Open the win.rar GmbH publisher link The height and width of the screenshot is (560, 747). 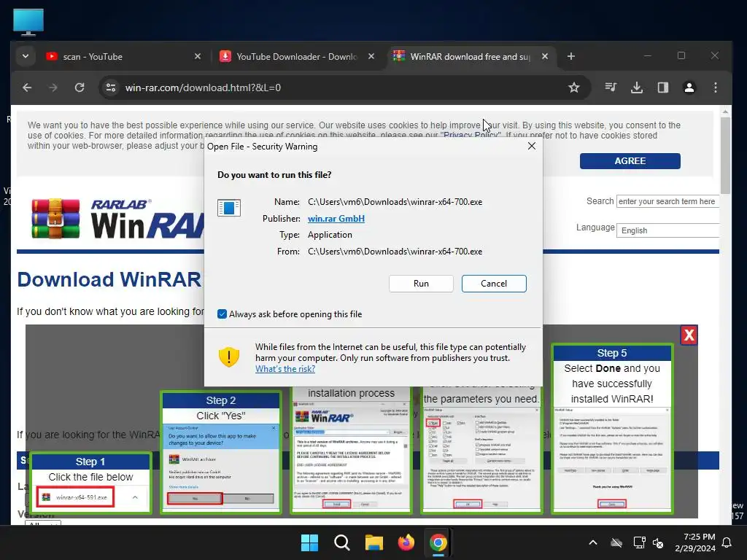pyautogui.click(x=336, y=219)
